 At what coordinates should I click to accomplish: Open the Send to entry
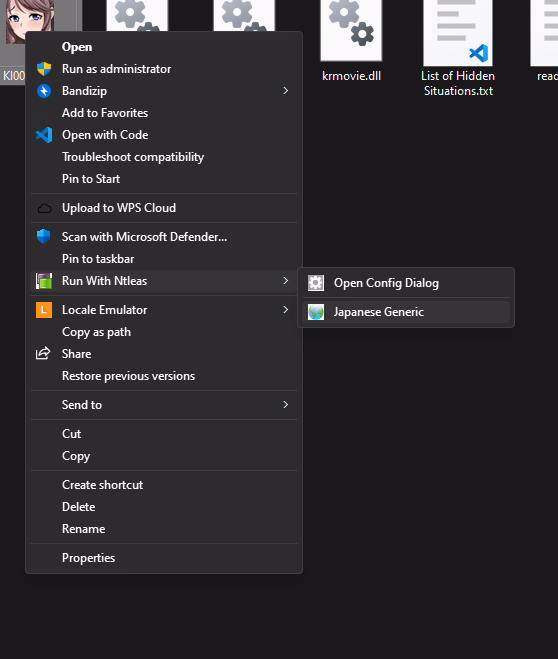click(164, 405)
